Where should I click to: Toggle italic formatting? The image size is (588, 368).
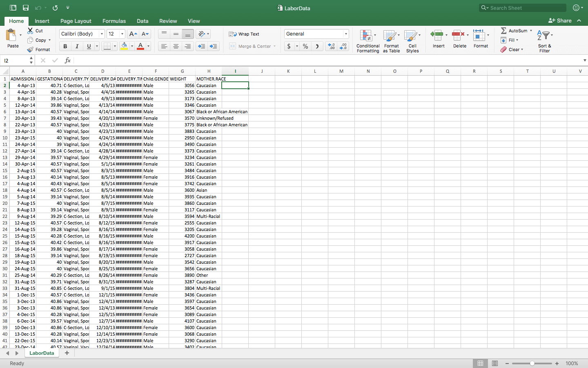tap(77, 46)
